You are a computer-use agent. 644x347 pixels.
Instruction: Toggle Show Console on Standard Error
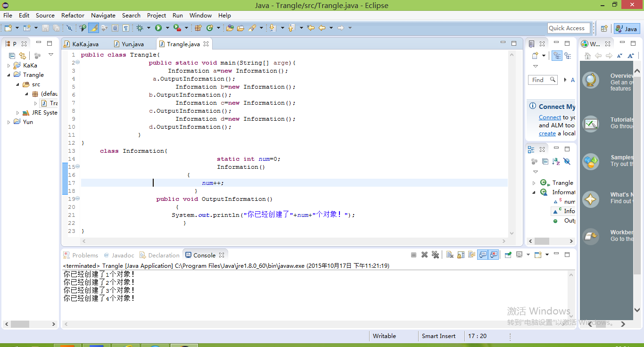(x=494, y=255)
